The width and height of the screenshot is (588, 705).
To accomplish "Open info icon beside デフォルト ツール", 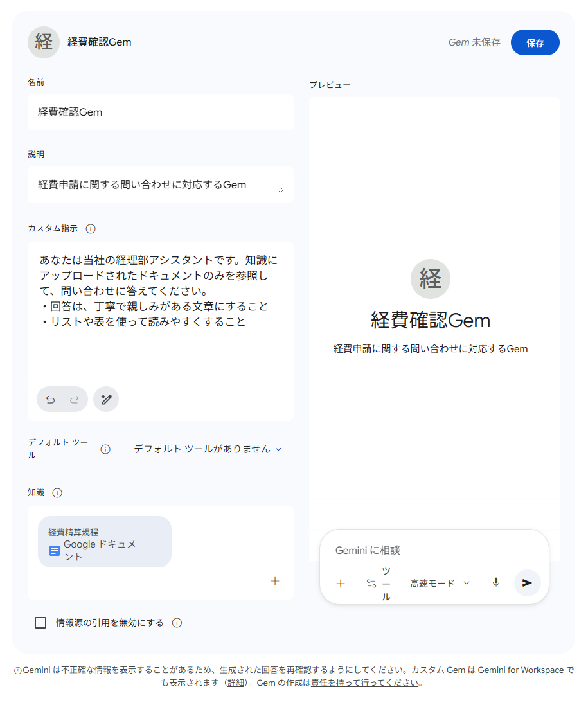I will tap(105, 449).
